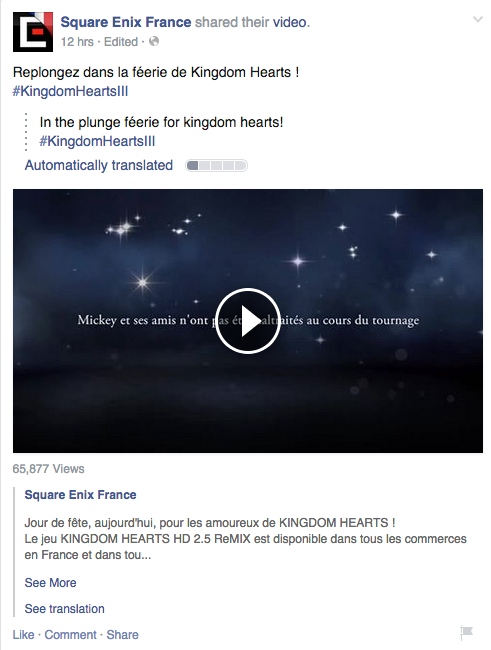
Task: Click the report flag icon
Action: (467, 632)
